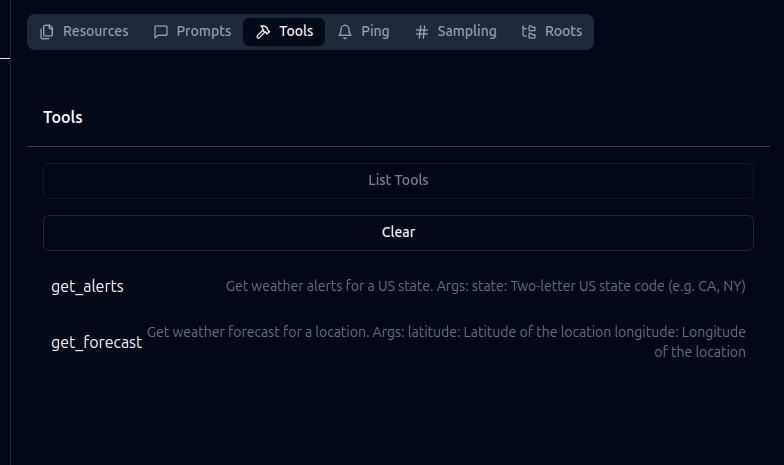Click the hash icon for Sampling
Image resolution: width=784 pixels, height=465 pixels.
(x=422, y=32)
